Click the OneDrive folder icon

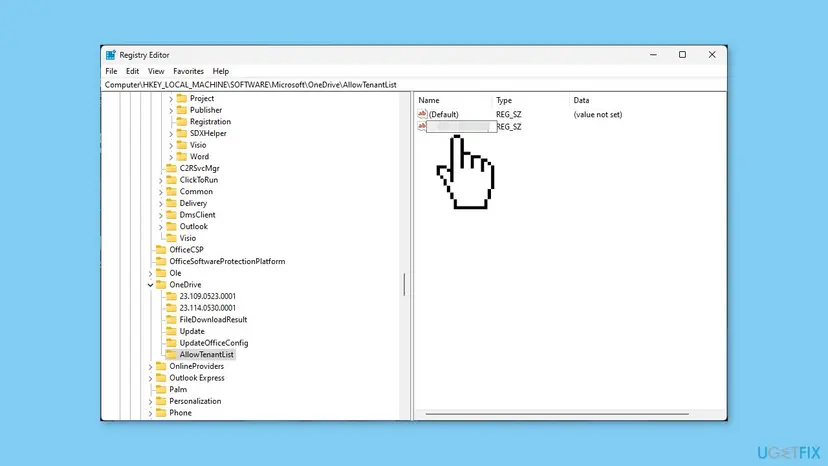(161, 284)
